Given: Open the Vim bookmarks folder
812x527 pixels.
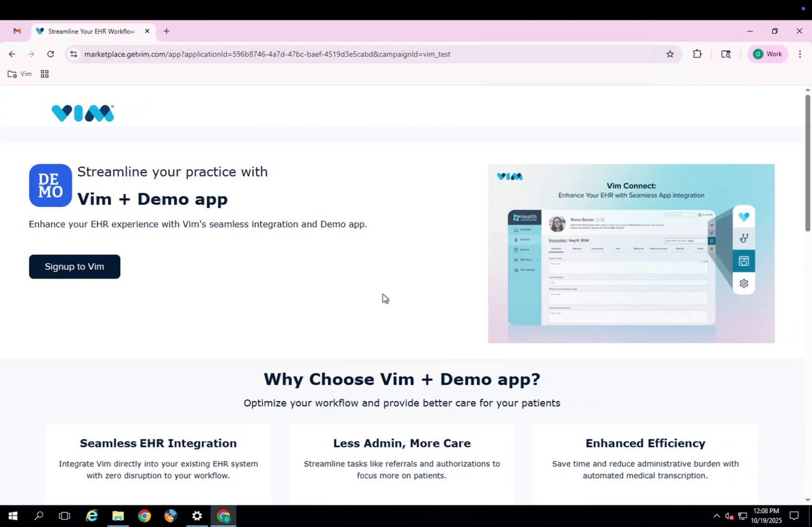Looking at the screenshot, I should coord(20,74).
